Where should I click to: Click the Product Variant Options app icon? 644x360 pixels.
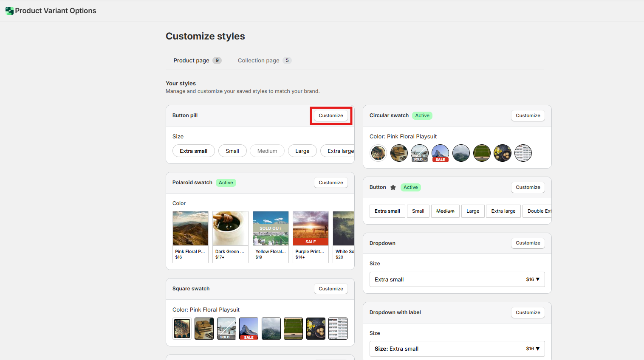pyautogui.click(x=9, y=11)
